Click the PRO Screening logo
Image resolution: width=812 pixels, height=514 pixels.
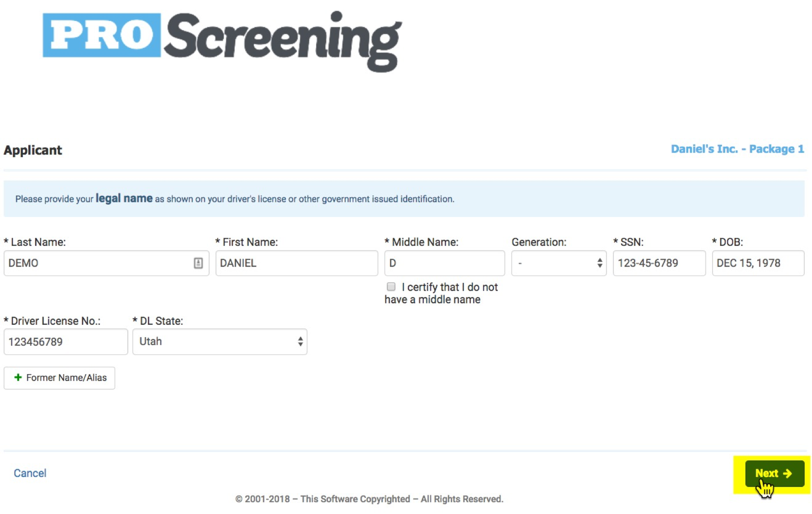[222, 40]
